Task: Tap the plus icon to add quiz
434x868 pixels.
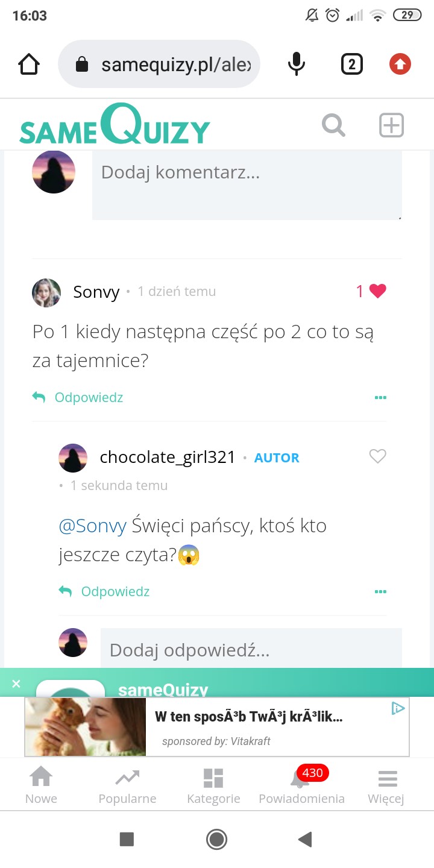Action: pos(391,126)
